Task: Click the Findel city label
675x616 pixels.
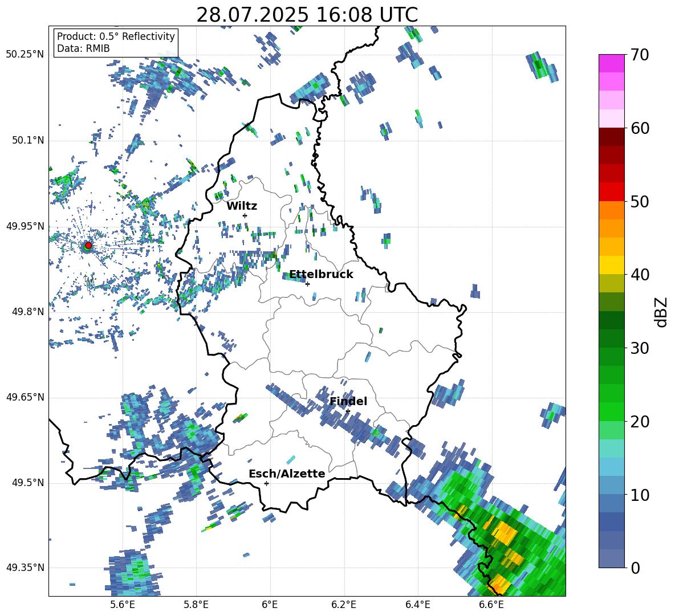Action: pyautogui.click(x=348, y=401)
